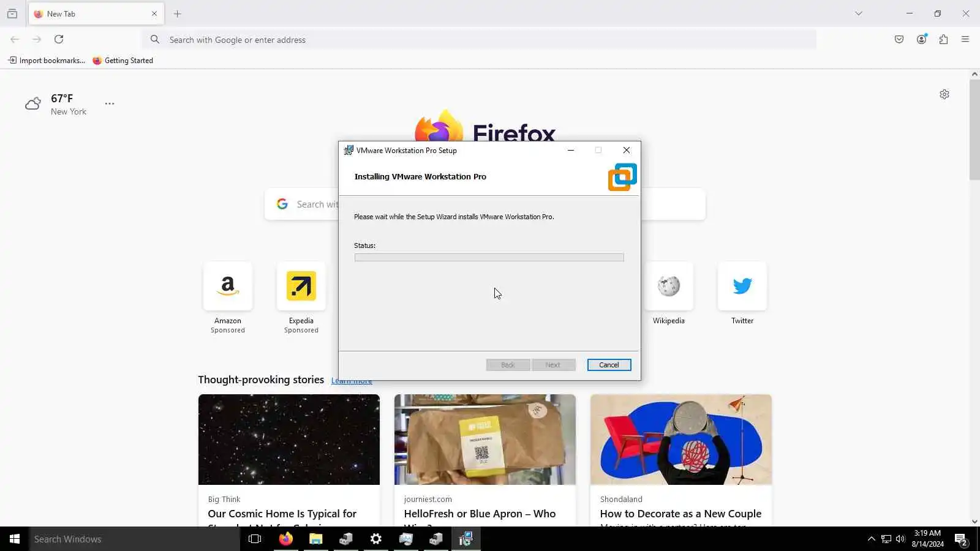The image size is (980, 551).
Task: Go forward using the forward arrow
Action: pos(37,40)
